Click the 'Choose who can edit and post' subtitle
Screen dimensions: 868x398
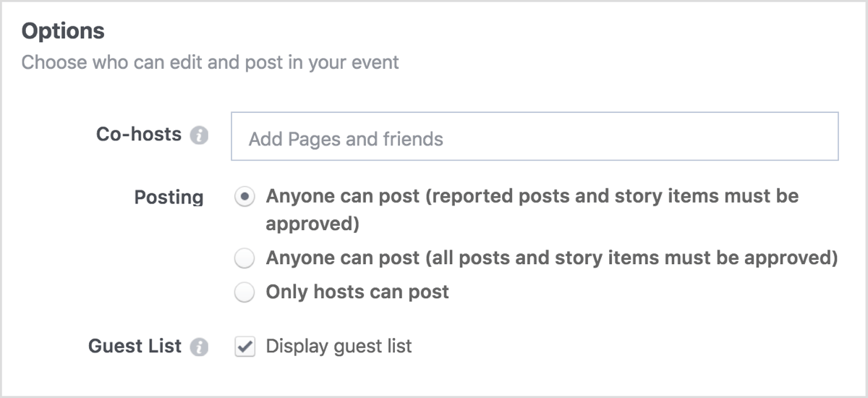tap(210, 62)
